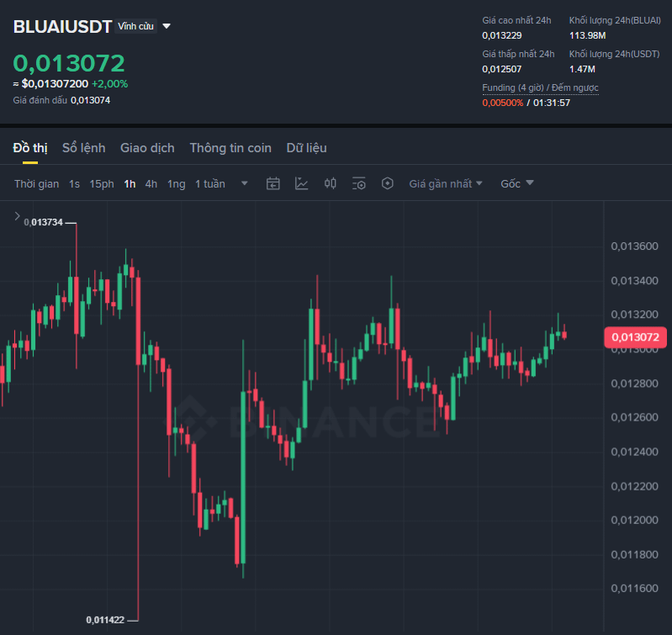Open the 'Gốc' chart source dropdown
This screenshot has width=672, height=635.
pos(517,184)
